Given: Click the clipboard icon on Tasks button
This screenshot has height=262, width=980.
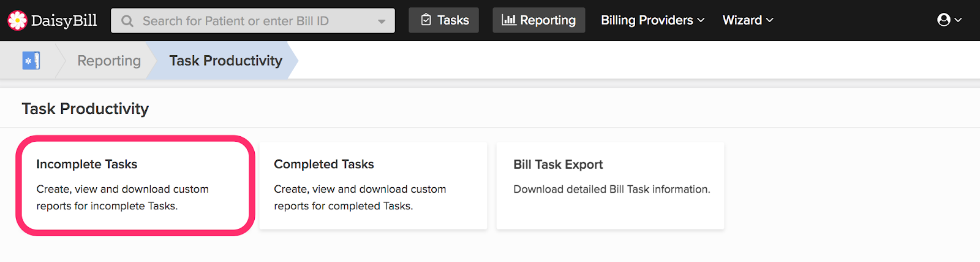Looking at the screenshot, I should click(426, 20).
